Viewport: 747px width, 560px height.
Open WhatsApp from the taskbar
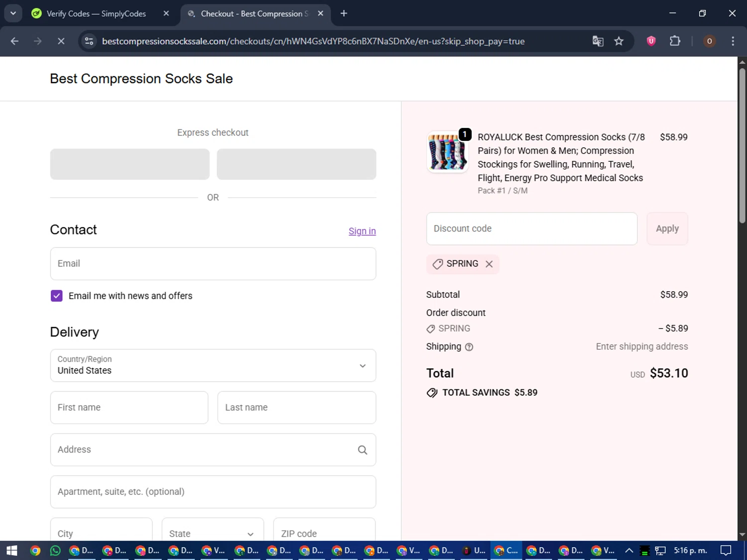coord(55,551)
